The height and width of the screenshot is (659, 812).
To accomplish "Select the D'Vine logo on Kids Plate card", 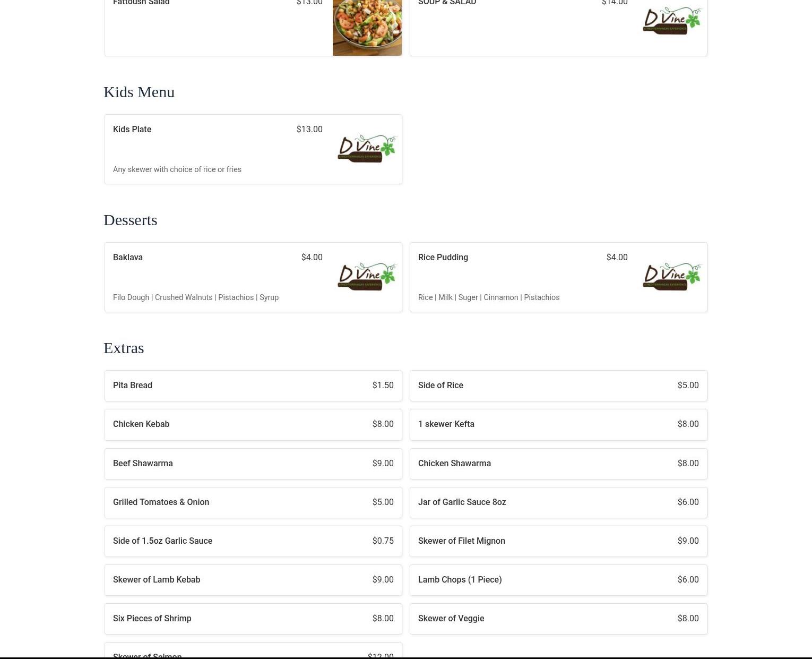I will click(367, 149).
